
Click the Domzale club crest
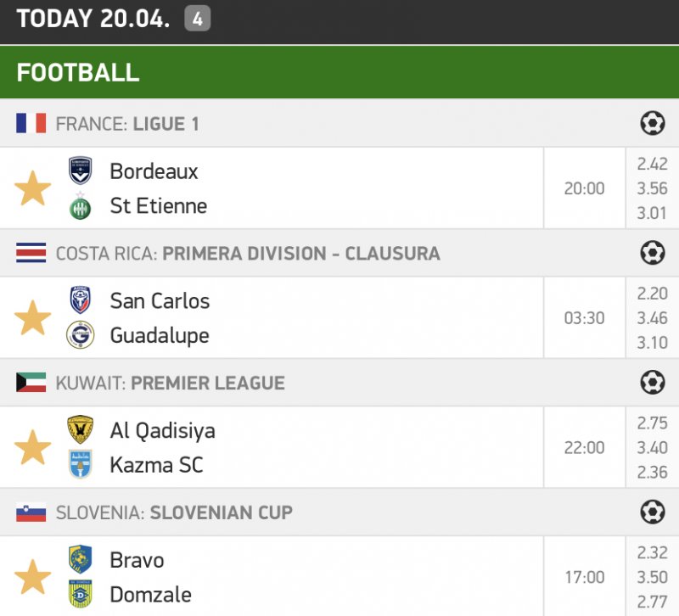click(x=81, y=594)
